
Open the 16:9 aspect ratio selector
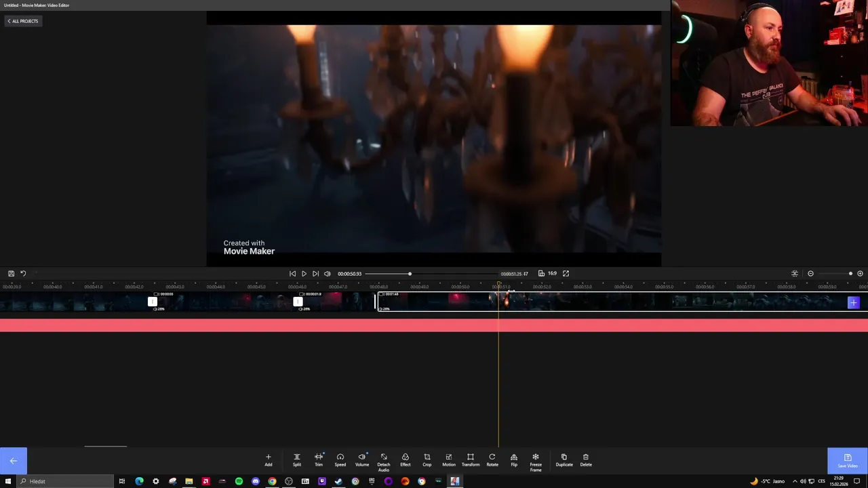[547, 273]
